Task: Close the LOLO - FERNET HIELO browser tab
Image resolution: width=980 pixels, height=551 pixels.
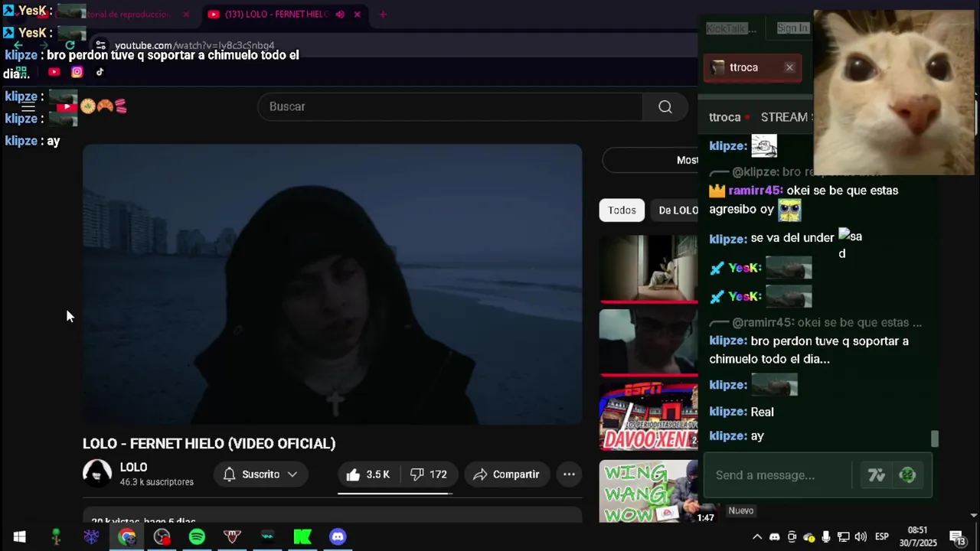Action: click(x=357, y=15)
